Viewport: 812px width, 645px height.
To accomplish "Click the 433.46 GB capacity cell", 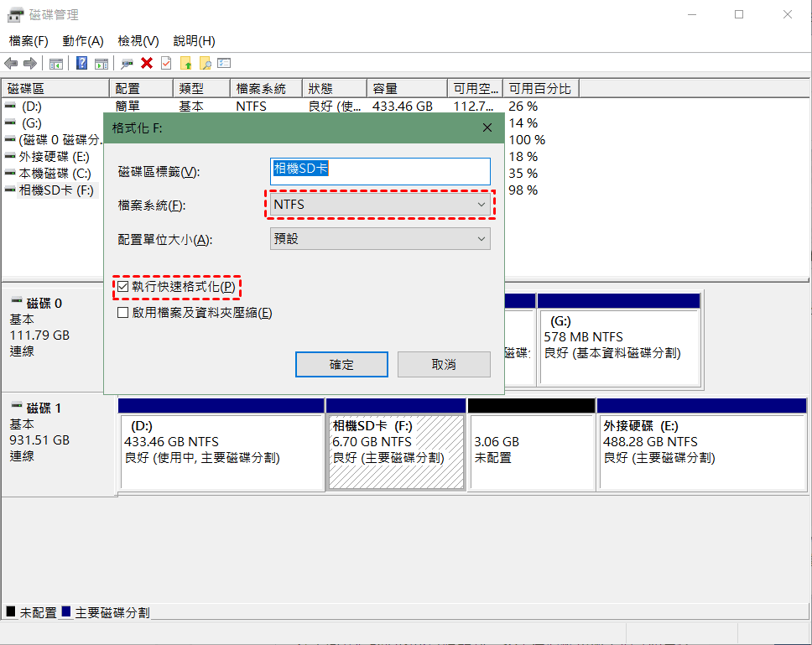I will tap(403, 107).
